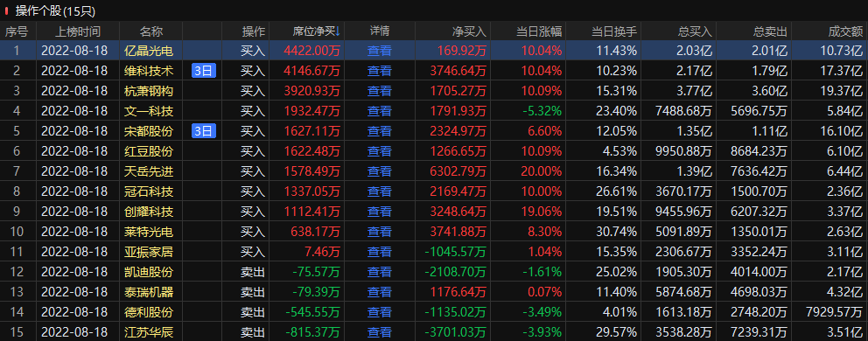The height and width of the screenshot is (341, 868).
Task: Select stock name 凯迪股份
Action: (x=149, y=272)
